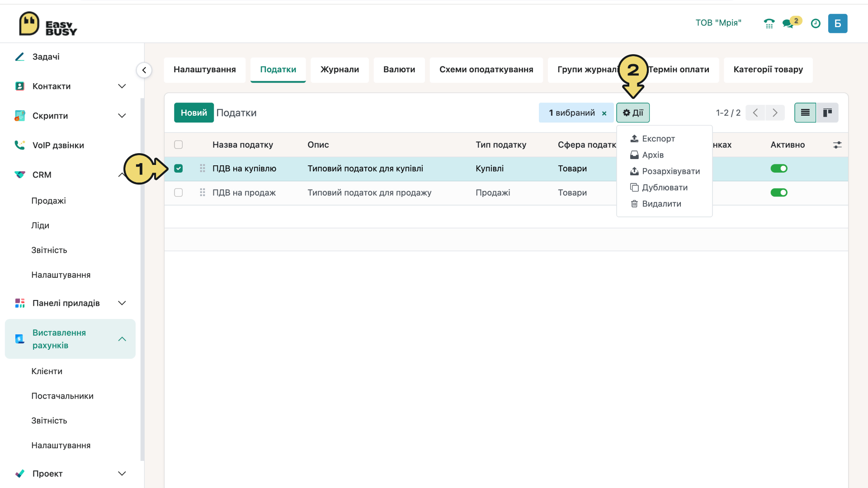Open Продажі under CRM
Screen dimensions: 868x488
tap(48, 201)
